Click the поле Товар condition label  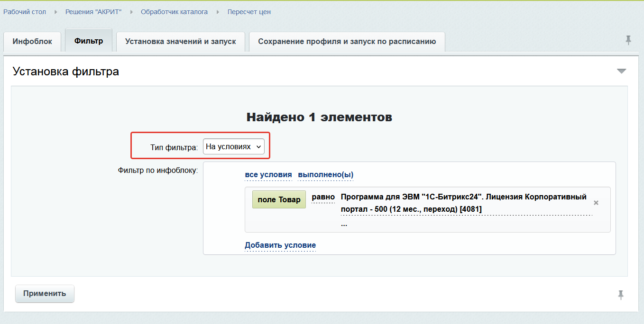(279, 200)
